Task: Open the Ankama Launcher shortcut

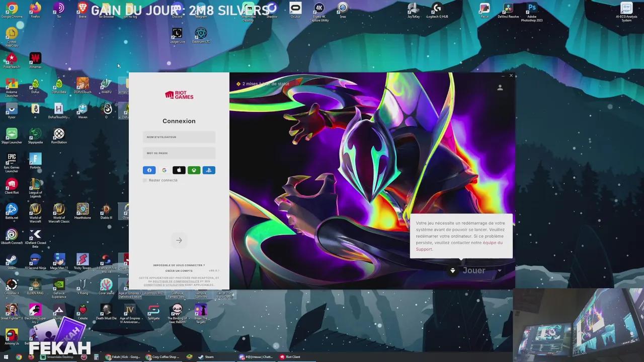Action: 12,87
